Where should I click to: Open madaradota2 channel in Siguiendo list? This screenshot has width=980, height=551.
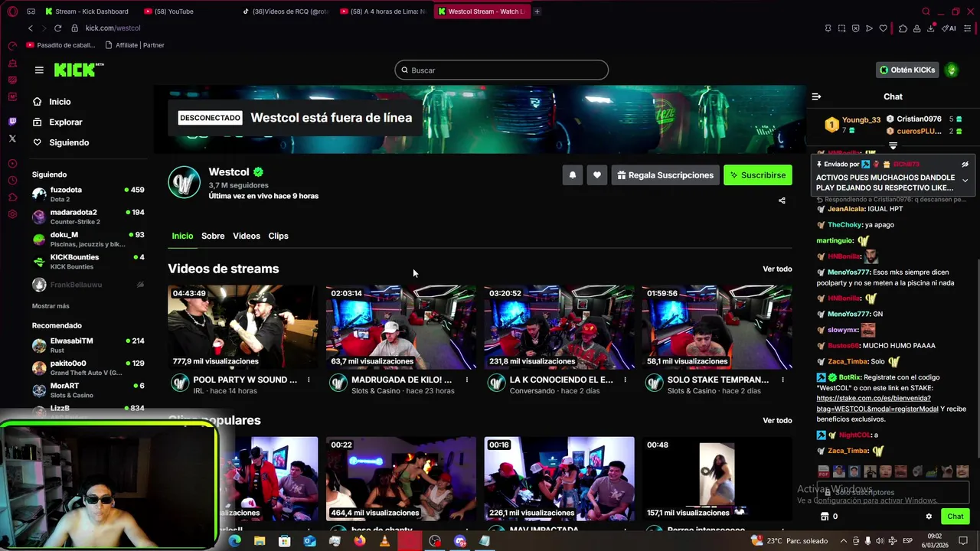(x=88, y=217)
